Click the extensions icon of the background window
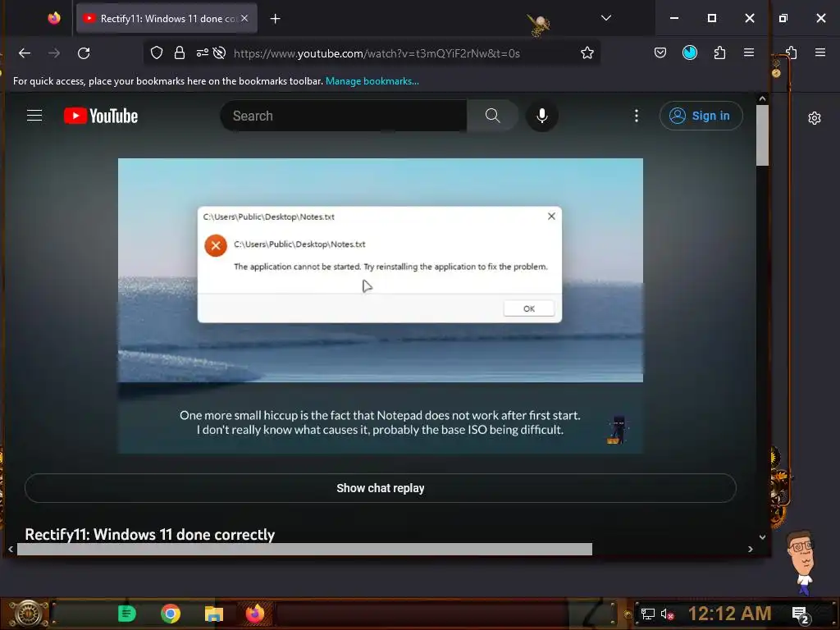 (792, 52)
